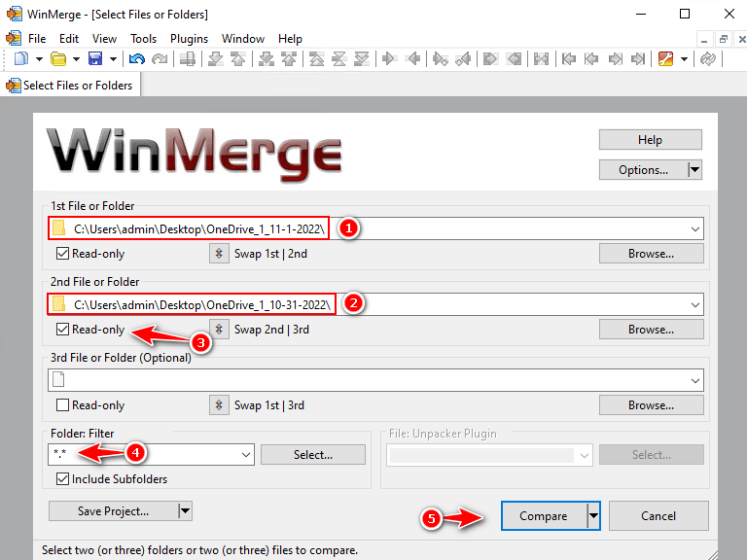747x560 pixels.
Task: Expand the 1st File or Folder path dropdown
Action: 695,229
